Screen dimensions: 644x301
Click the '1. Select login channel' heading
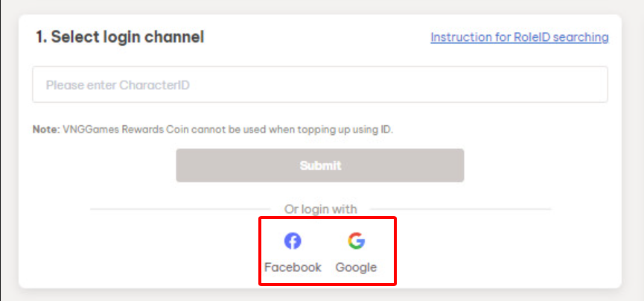tap(120, 37)
